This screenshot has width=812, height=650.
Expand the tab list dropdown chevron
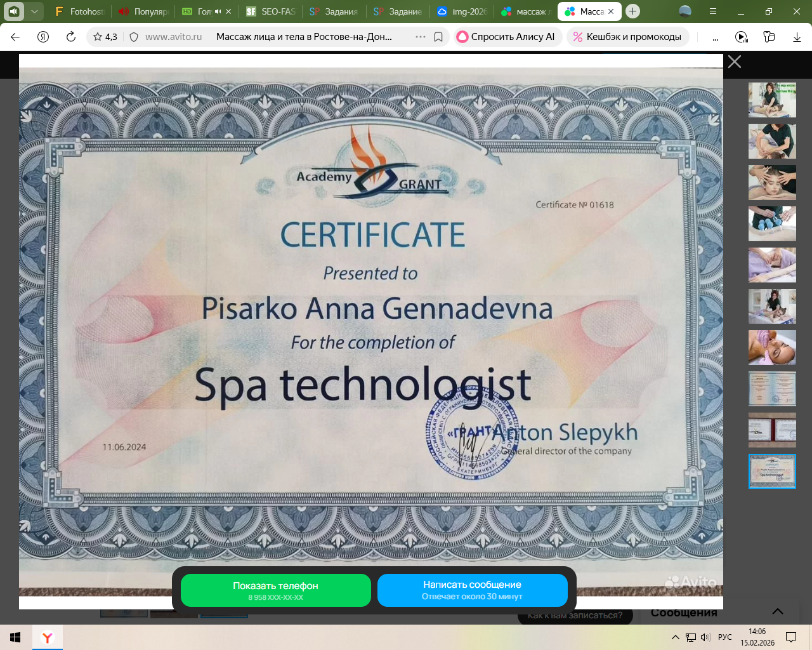34,11
